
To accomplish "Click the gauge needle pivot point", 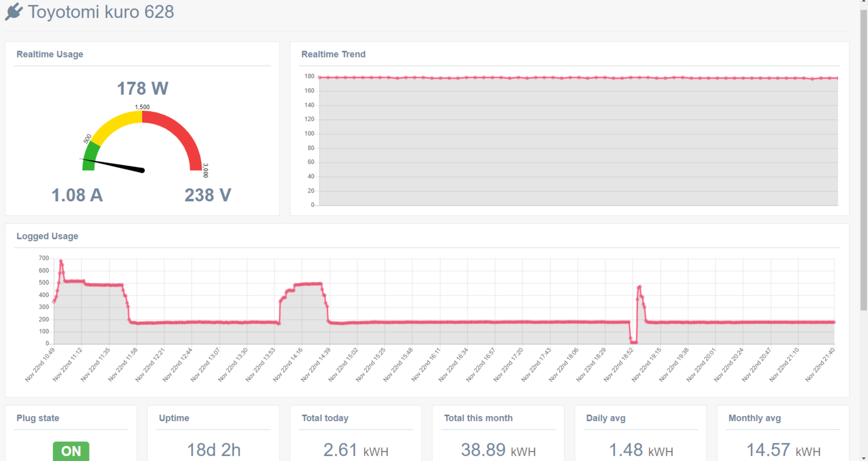I will tap(143, 170).
